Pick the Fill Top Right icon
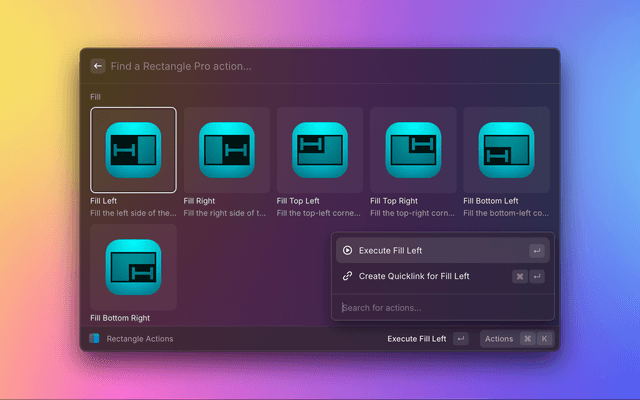This screenshot has width=640, height=400. tap(413, 150)
